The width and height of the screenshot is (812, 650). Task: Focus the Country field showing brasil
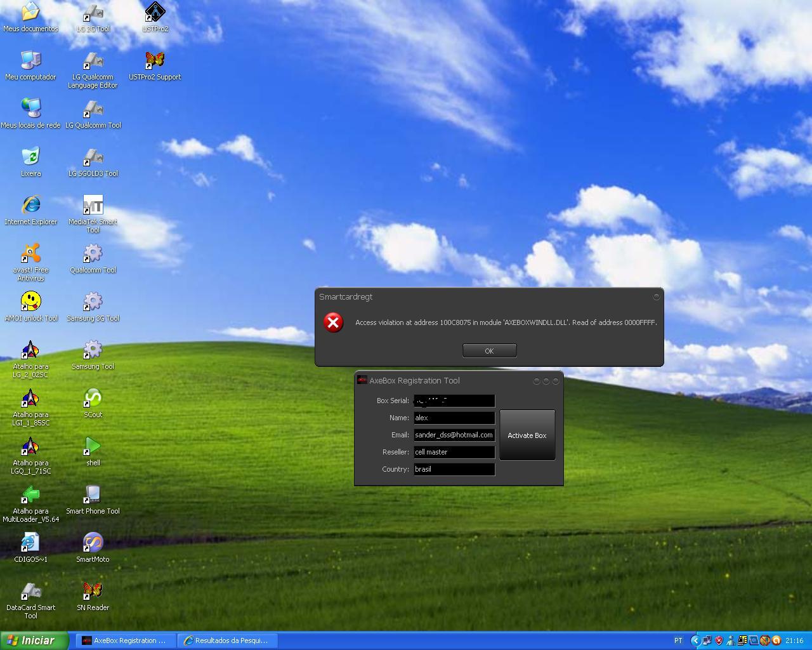point(454,469)
